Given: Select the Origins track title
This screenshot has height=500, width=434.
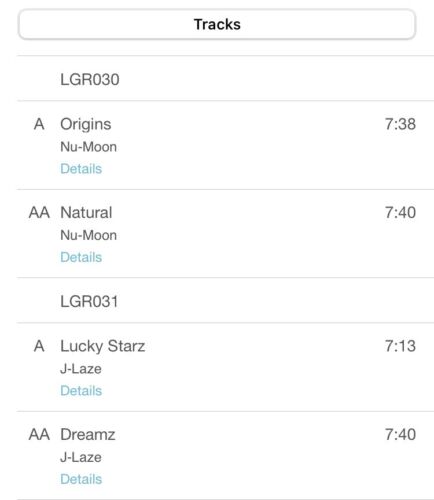Looking at the screenshot, I should [86, 125].
